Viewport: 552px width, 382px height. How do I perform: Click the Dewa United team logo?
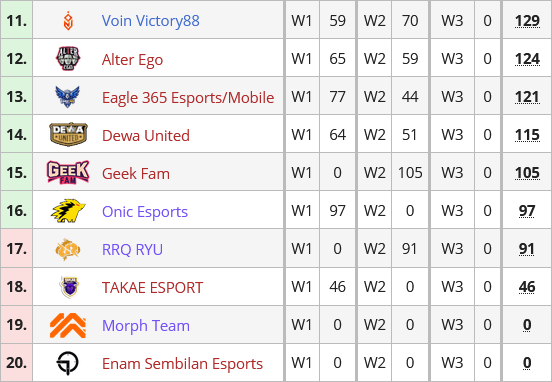coord(68,134)
